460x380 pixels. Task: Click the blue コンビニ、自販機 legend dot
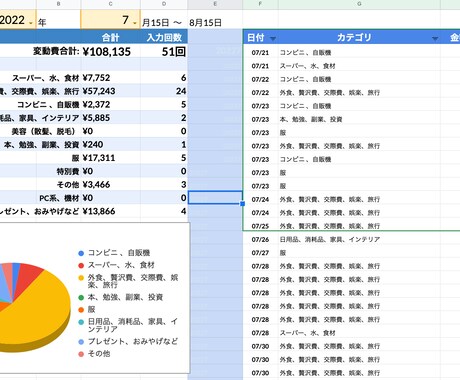coord(81,253)
